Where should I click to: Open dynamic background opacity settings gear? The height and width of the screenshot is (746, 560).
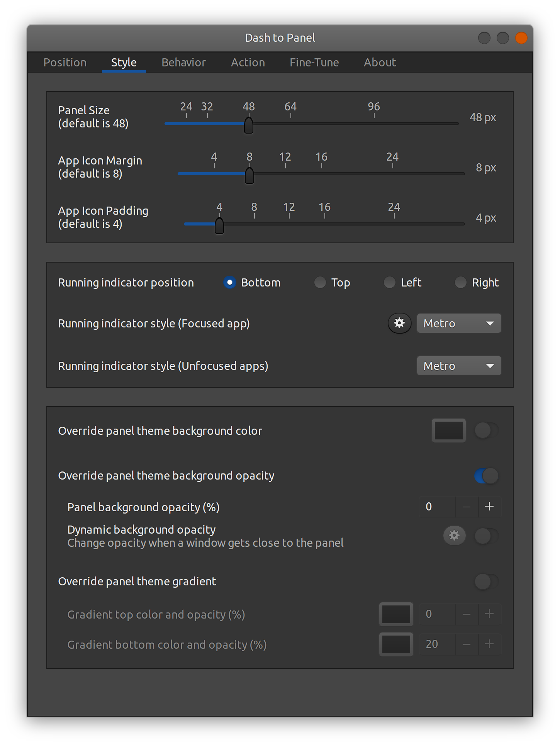454,536
